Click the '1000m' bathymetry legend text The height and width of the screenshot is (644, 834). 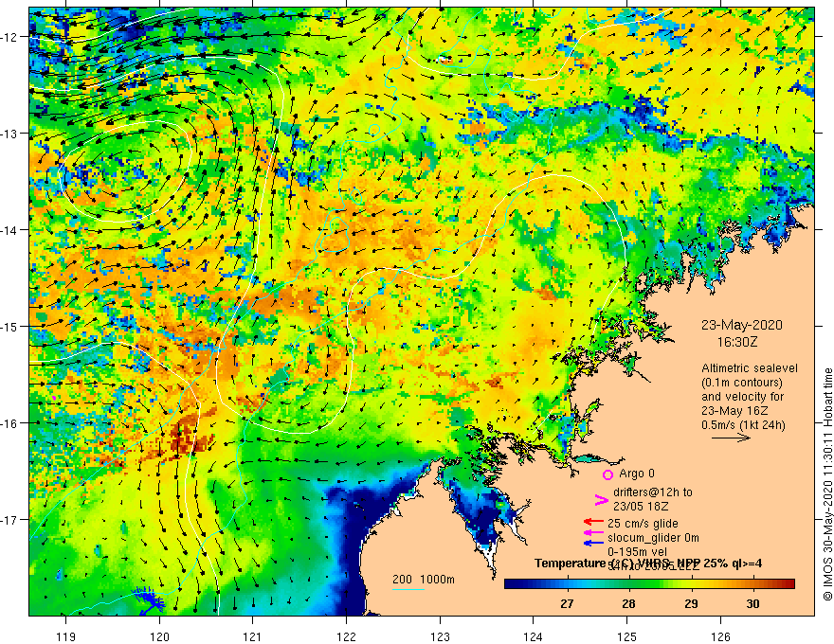(x=438, y=580)
